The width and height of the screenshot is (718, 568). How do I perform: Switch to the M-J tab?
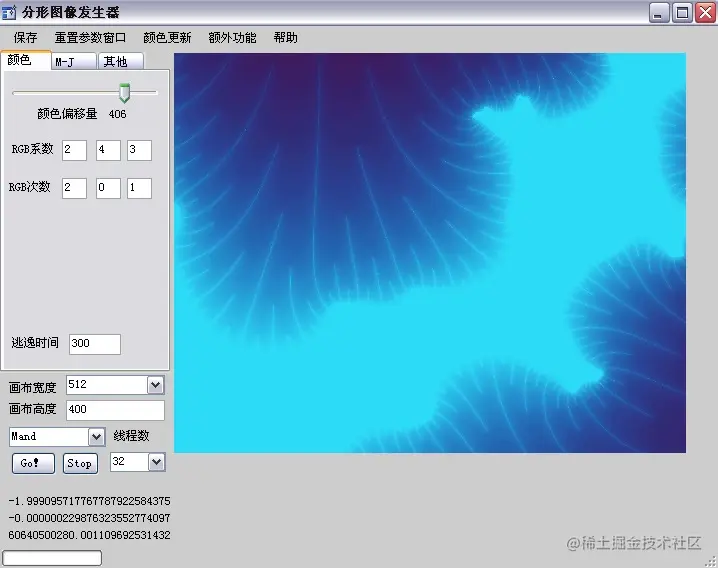73,61
